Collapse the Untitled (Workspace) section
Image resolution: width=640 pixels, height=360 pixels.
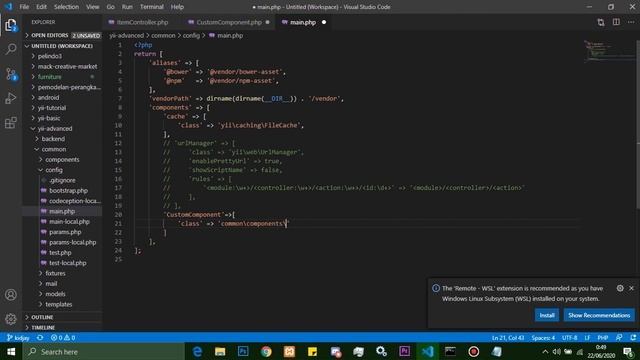pyautogui.click(x=62, y=46)
